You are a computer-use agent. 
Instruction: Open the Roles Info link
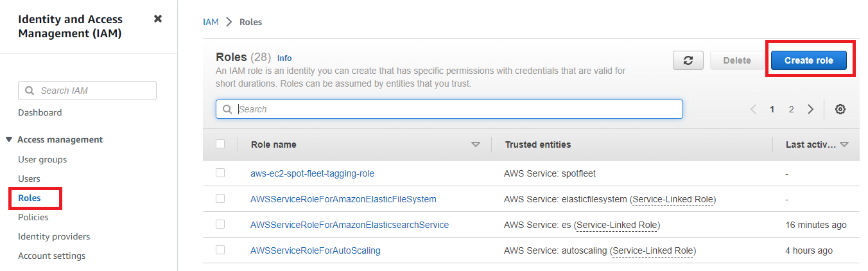[x=284, y=58]
